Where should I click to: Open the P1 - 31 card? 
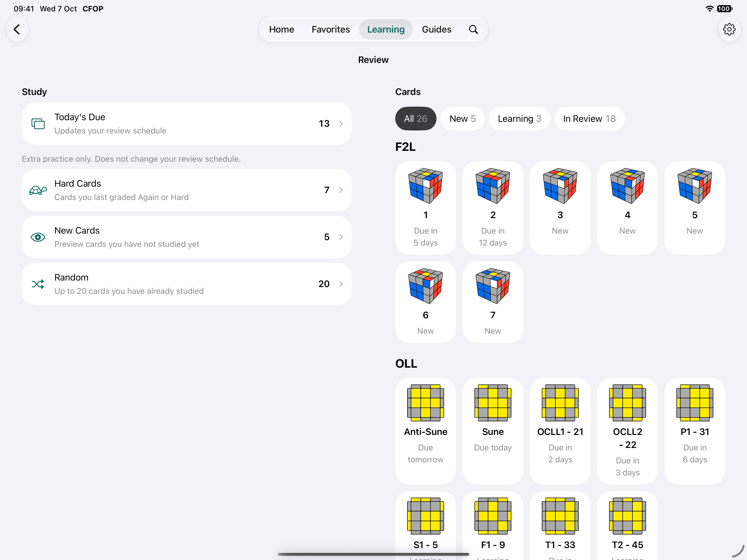(x=694, y=431)
